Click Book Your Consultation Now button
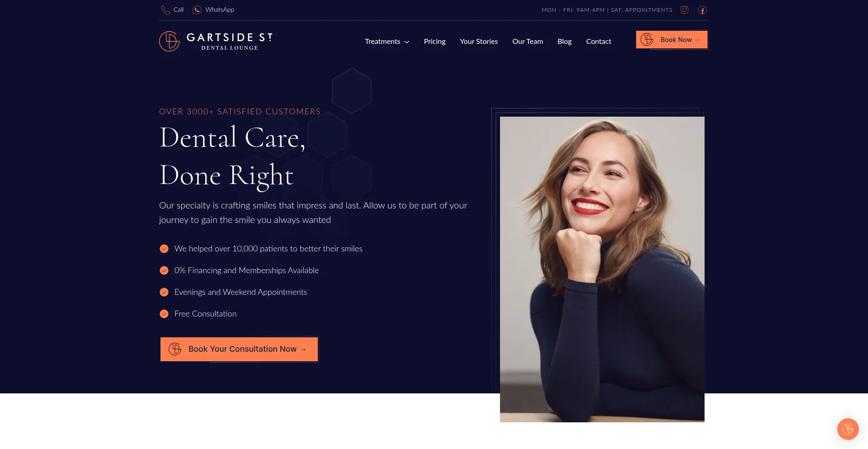Viewport: 868px width, 449px height. [239, 349]
